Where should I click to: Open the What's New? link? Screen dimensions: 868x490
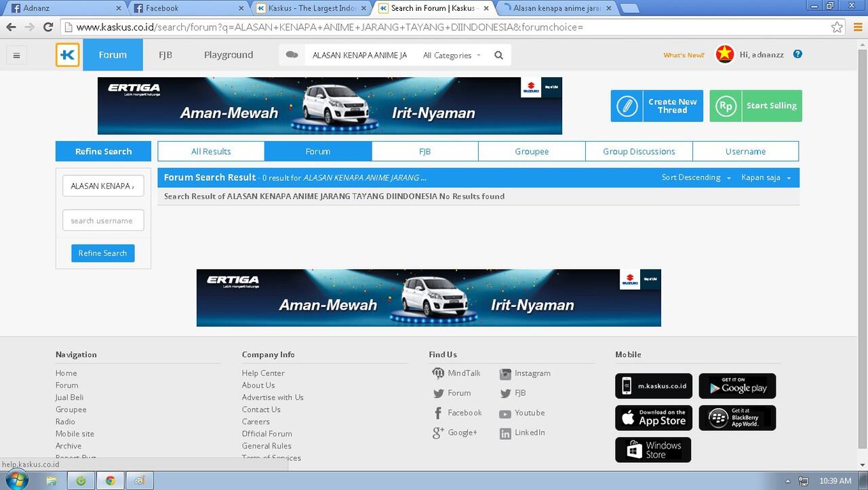tap(684, 55)
